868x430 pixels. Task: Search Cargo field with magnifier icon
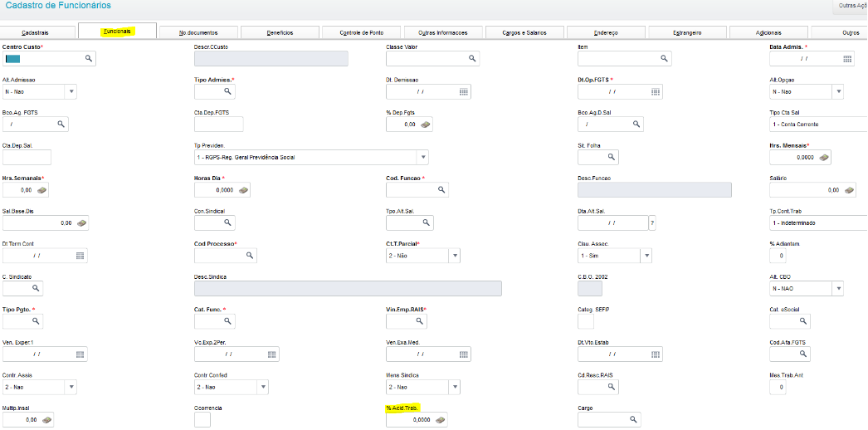click(633, 419)
